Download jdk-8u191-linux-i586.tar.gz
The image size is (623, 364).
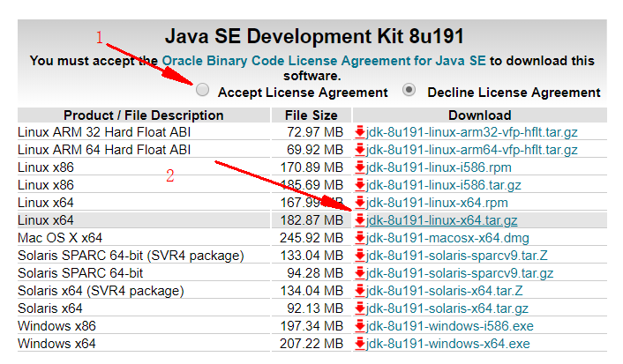click(443, 184)
